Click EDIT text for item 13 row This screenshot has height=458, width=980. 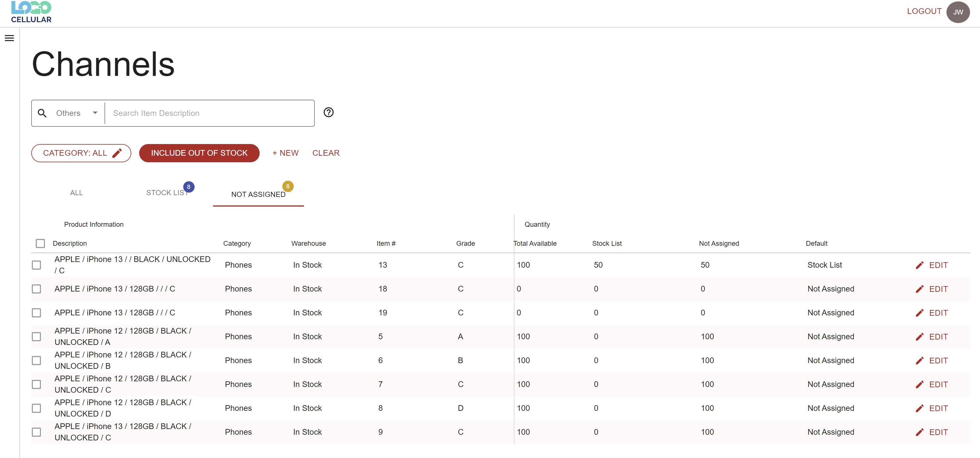coord(939,265)
